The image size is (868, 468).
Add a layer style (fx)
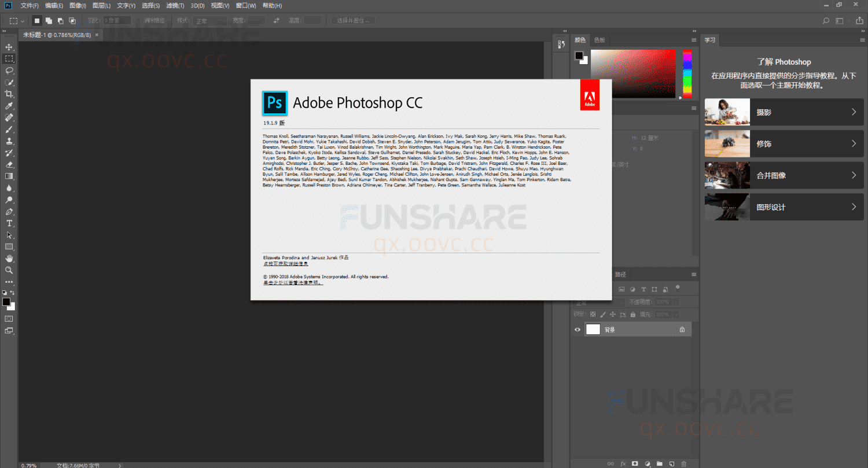pos(623,463)
